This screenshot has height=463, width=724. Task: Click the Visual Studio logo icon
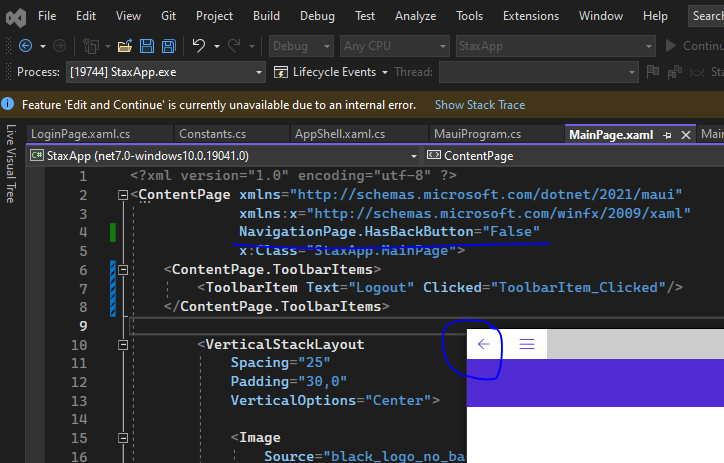pos(16,17)
